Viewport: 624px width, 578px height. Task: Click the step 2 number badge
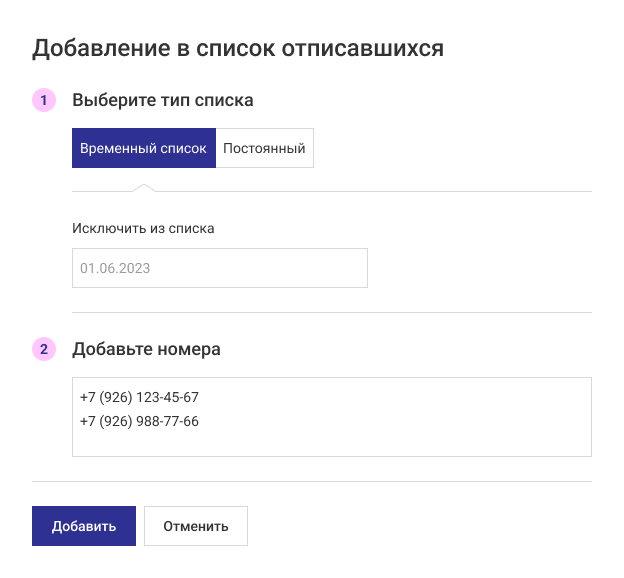point(44,349)
